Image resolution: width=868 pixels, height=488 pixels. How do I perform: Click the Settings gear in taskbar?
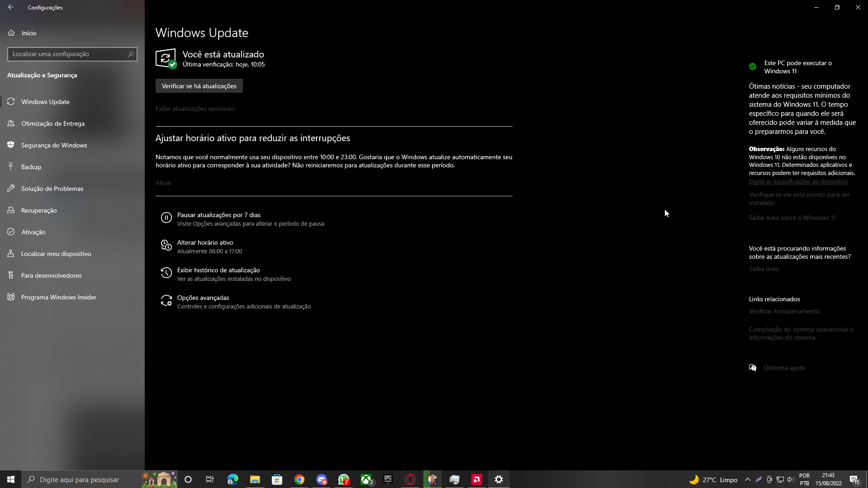tap(499, 479)
